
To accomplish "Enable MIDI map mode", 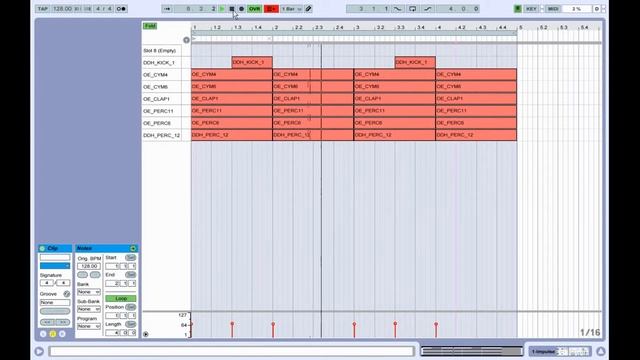I will (x=553, y=9).
